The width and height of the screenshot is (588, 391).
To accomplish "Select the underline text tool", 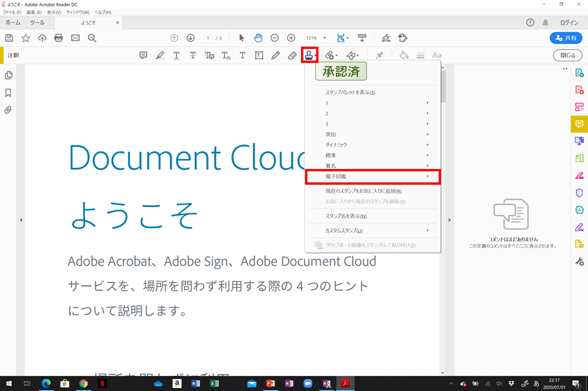I will click(176, 55).
